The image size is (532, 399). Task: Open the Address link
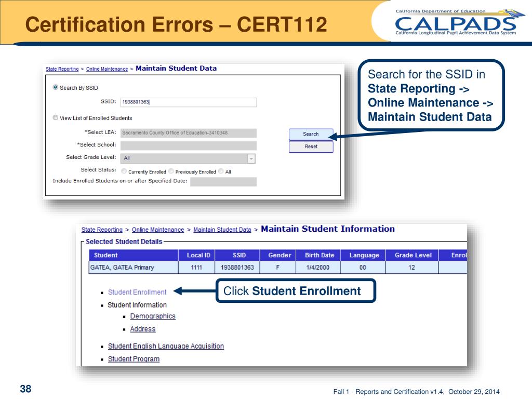143,329
